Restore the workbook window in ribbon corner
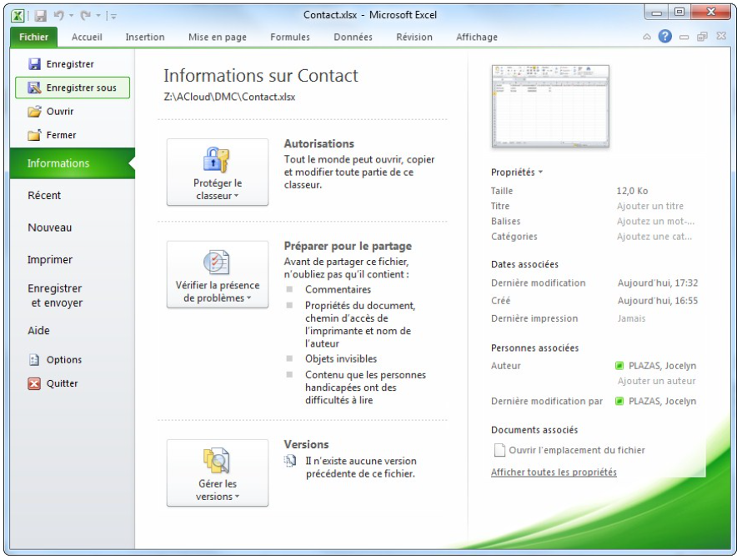This screenshot has width=742, height=560. click(702, 37)
